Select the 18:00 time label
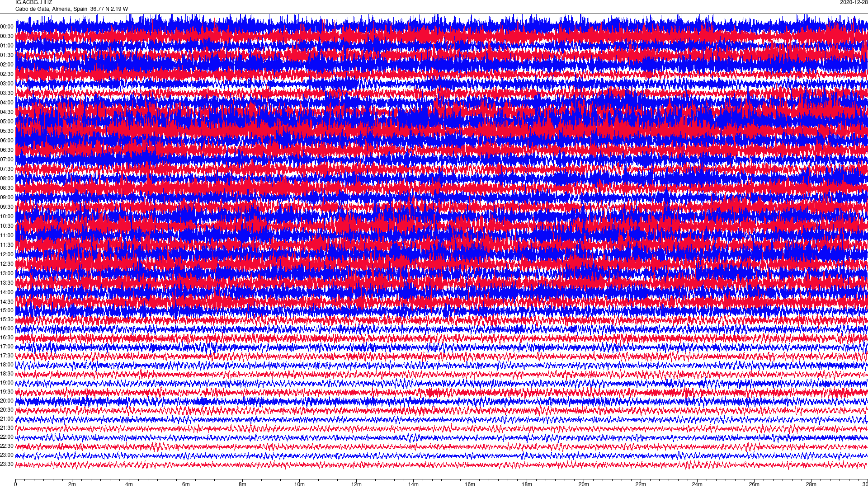 tap(7, 365)
